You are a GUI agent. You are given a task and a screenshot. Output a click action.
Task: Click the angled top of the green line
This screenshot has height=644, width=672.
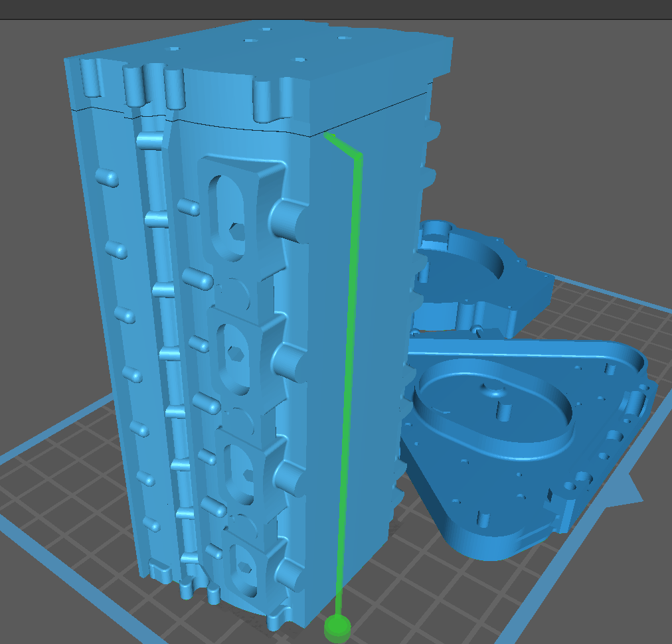point(343,146)
